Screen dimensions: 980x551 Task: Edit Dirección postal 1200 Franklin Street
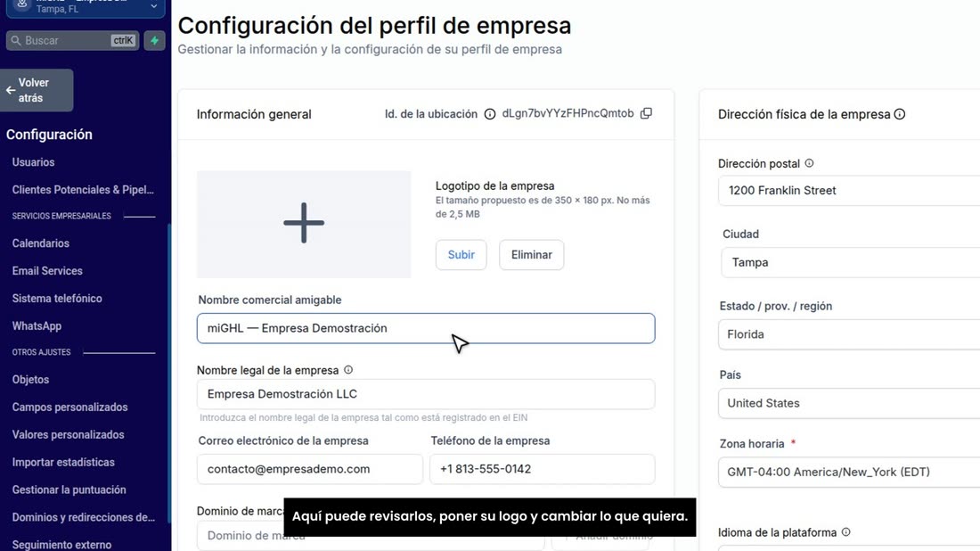tap(849, 191)
